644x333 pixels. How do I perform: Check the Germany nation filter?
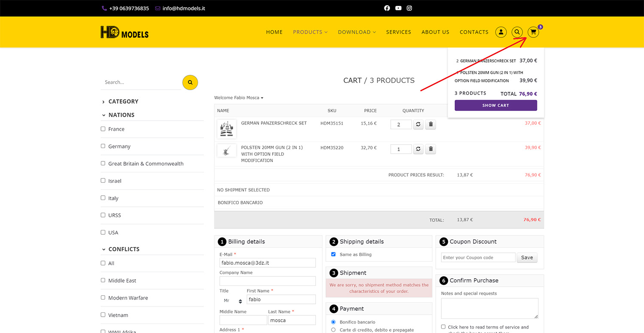point(103,146)
